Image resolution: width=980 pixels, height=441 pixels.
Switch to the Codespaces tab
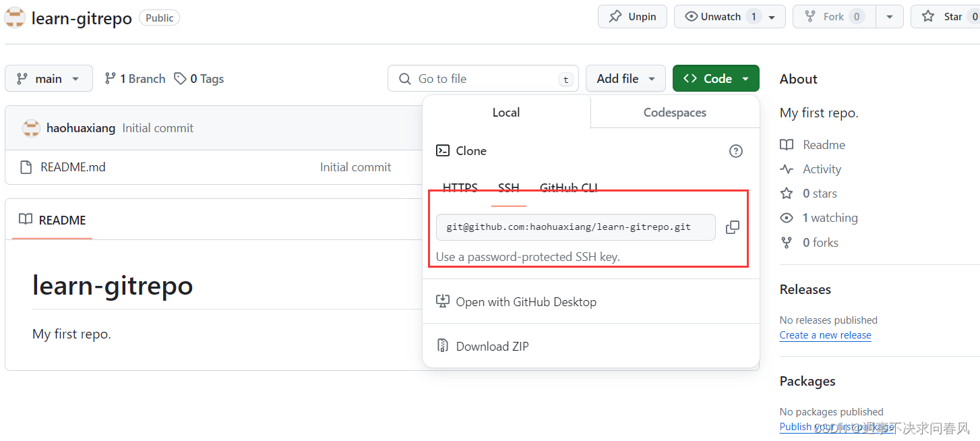675,112
